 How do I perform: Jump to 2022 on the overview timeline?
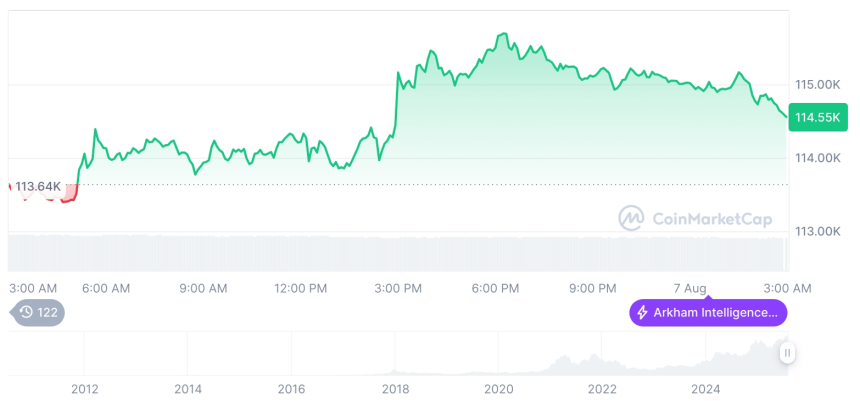(602, 388)
